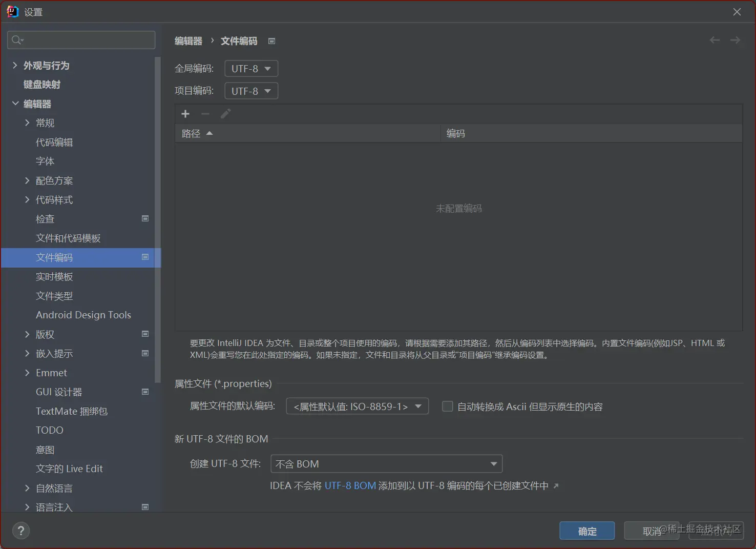Click the add path plus icon
The image size is (756, 549).
pyautogui.click(x=185, y=114)
